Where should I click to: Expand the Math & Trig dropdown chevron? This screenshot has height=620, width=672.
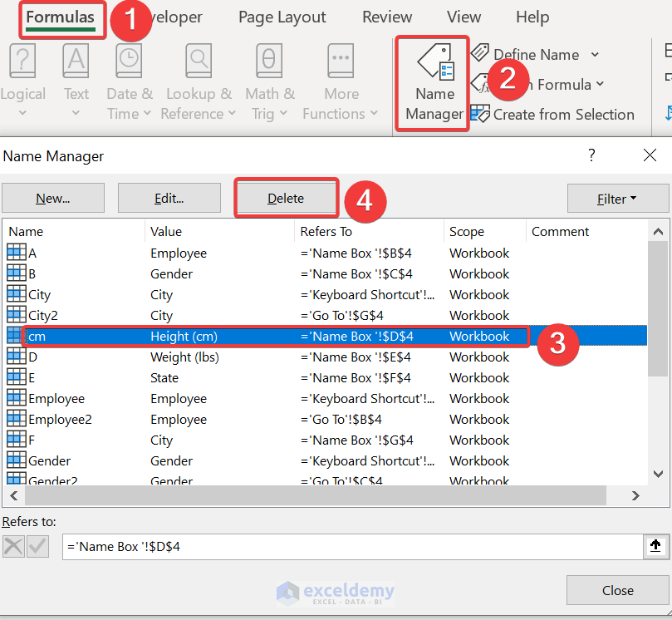[283, 113]
